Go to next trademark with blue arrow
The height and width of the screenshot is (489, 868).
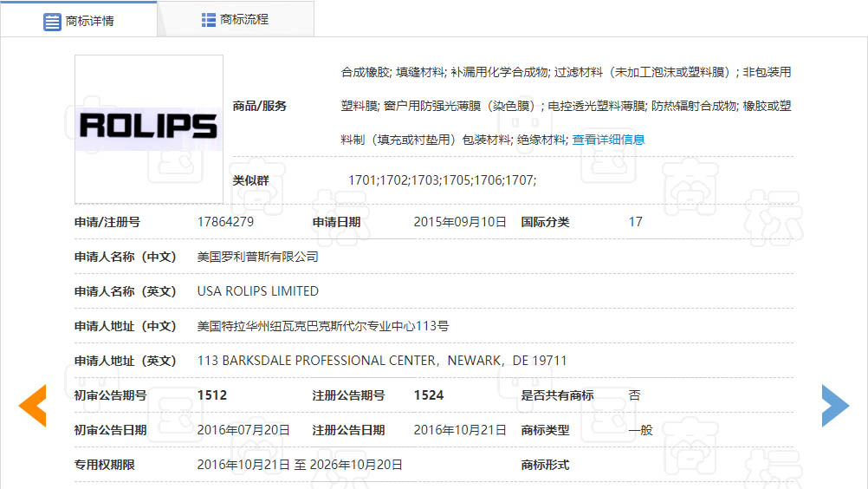click(835, 406)
